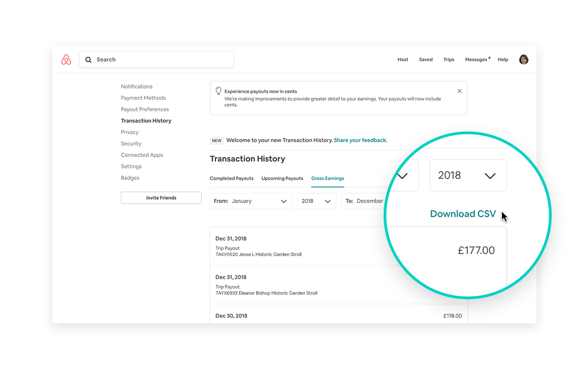Screen dimensions: 588x369
Task: Select the Gross Earnings tab
Action: pyautogui.click(x=327, y=179)
